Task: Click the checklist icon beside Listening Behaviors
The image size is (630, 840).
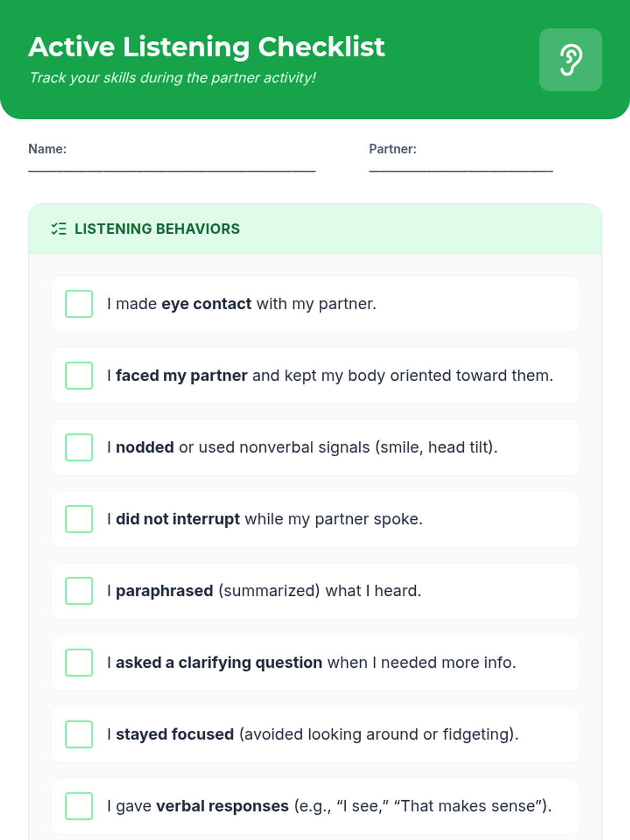Action: pyautogui.click(x=59, y=229)
